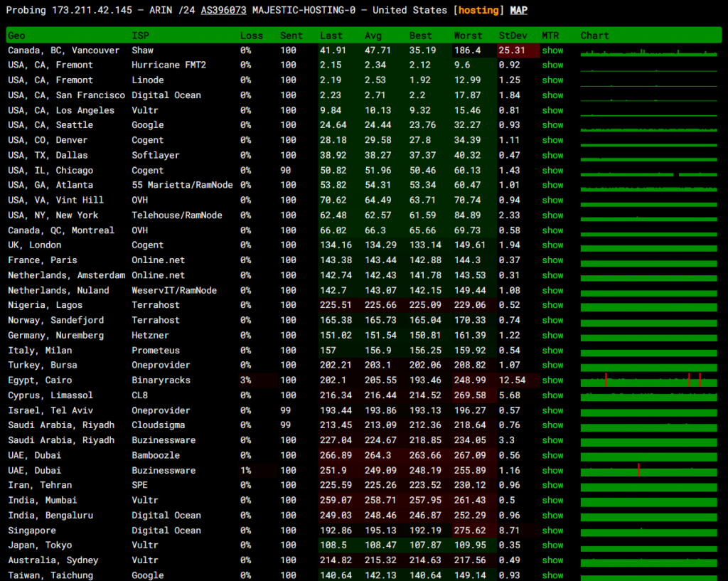
Task: Click the Geo column header
Action: point(17,36)
